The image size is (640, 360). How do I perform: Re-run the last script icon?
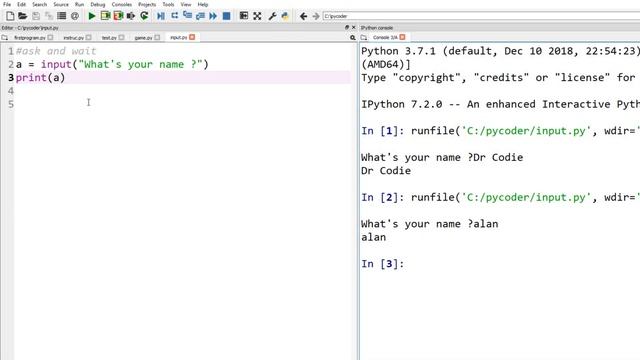144,16
